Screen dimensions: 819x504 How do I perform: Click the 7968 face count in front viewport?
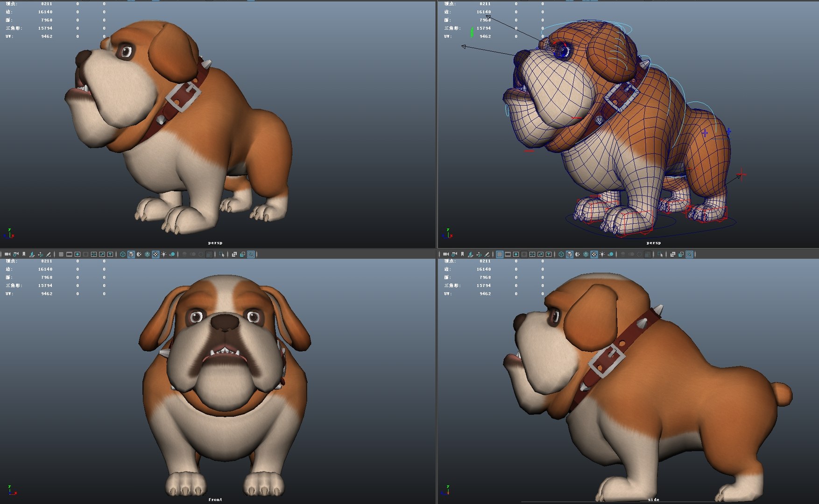point(47,277)
